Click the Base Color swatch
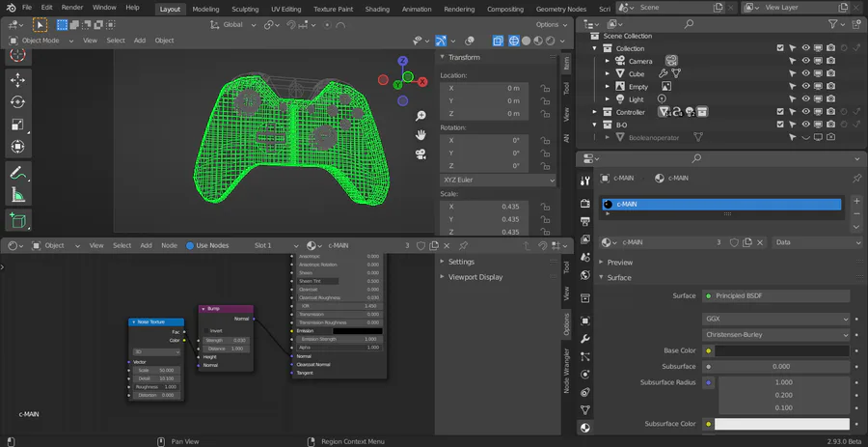This screenshot has width=868, height=447. [781, 350]
